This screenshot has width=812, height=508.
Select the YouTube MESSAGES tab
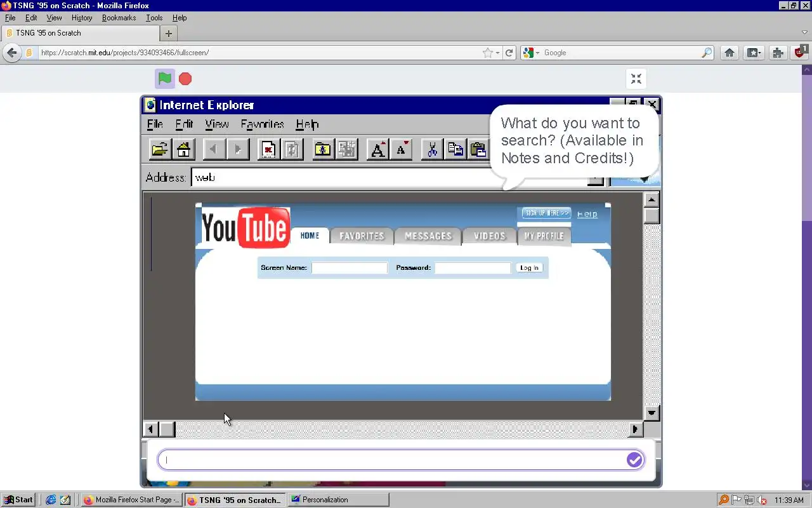[x=428, y=236]
